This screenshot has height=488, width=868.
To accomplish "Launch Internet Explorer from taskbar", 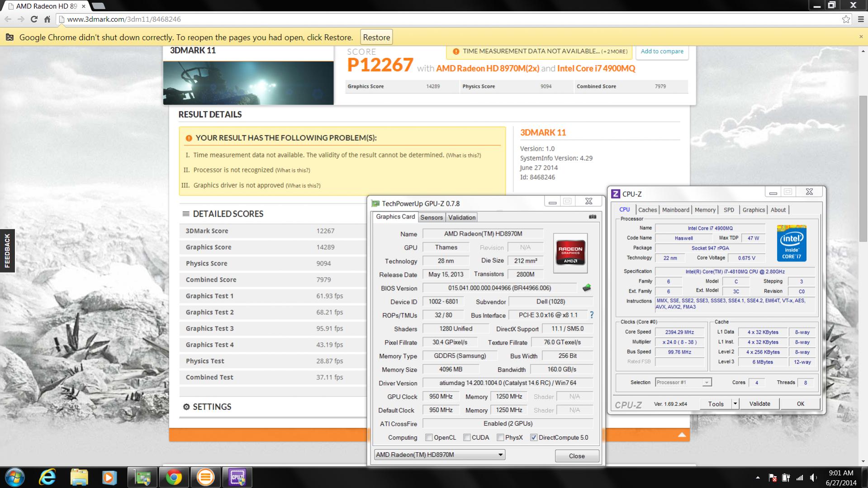I will coord(47,477).
